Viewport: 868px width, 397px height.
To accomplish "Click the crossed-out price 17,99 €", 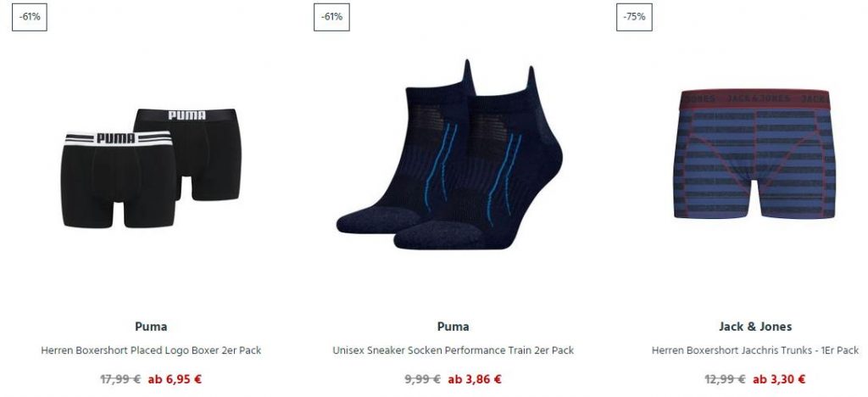I will 120,379.
